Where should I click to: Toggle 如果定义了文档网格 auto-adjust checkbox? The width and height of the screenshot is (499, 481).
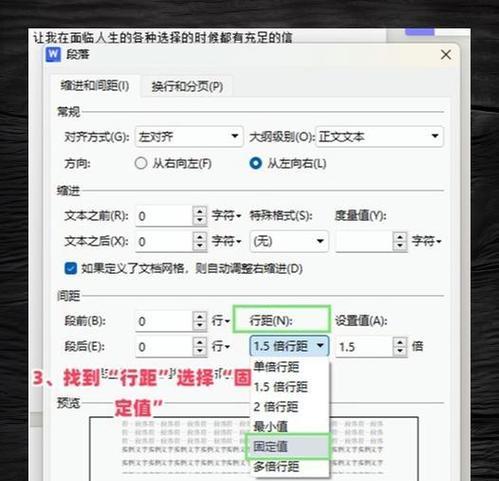pyautogui.click(x=70, y=268)
